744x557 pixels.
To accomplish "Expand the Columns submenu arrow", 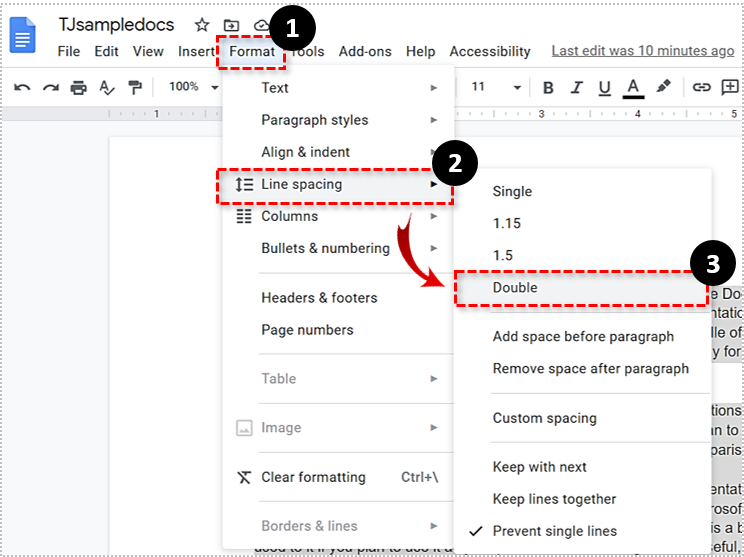I will click(433, 216).
